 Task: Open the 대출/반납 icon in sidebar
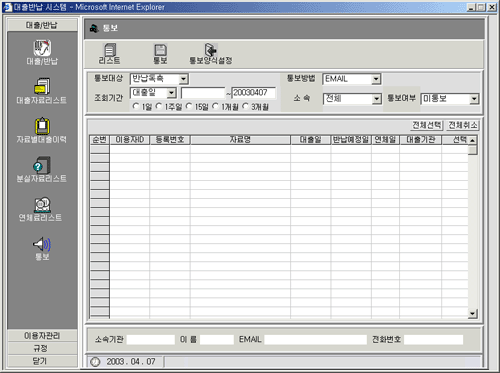pos(42,48)
